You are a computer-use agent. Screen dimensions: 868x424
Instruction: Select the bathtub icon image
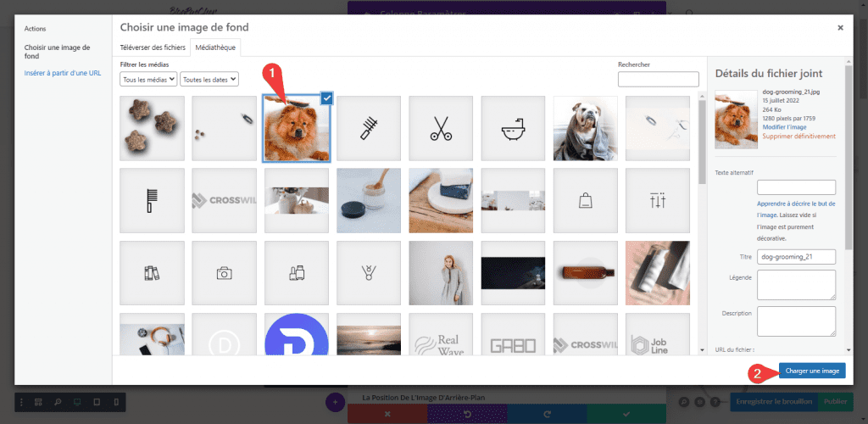[513, 128]
